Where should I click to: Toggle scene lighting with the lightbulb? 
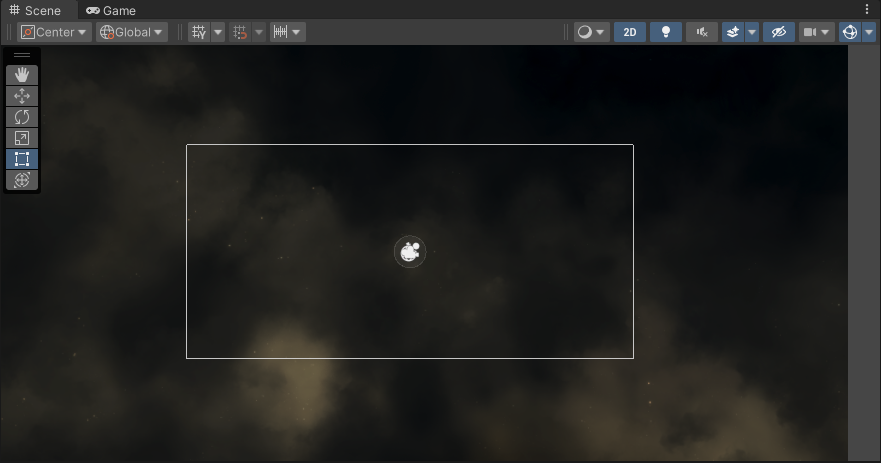pos(665,32)
